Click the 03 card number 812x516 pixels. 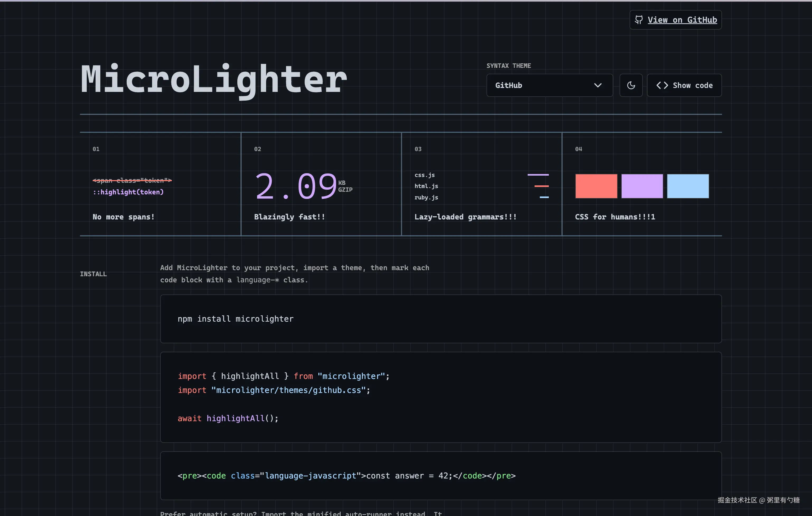tap(418, 149)
